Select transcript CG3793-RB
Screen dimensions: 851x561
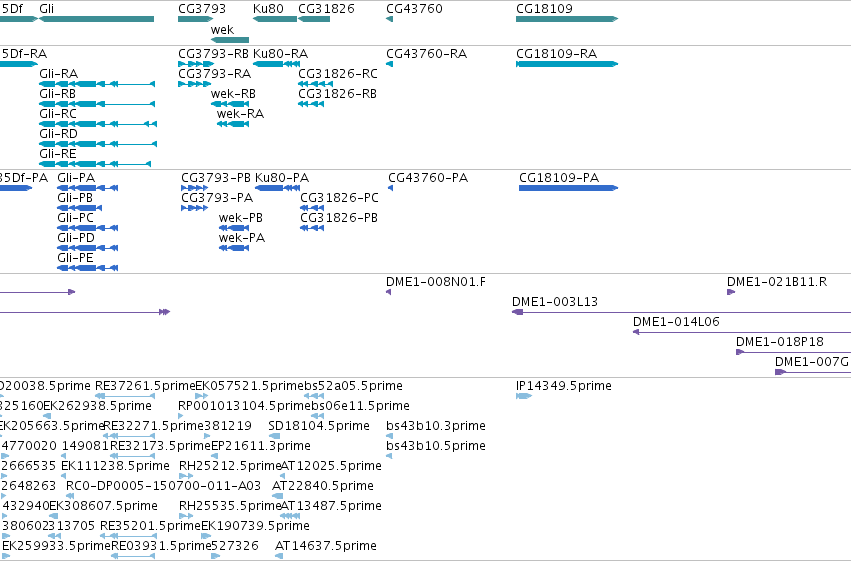[x=196, y=63]
